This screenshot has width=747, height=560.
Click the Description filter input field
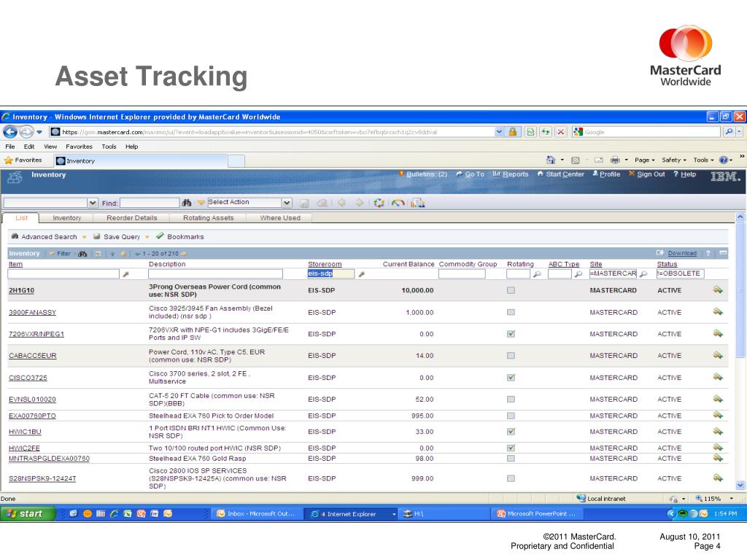click(x=215, y=274)
